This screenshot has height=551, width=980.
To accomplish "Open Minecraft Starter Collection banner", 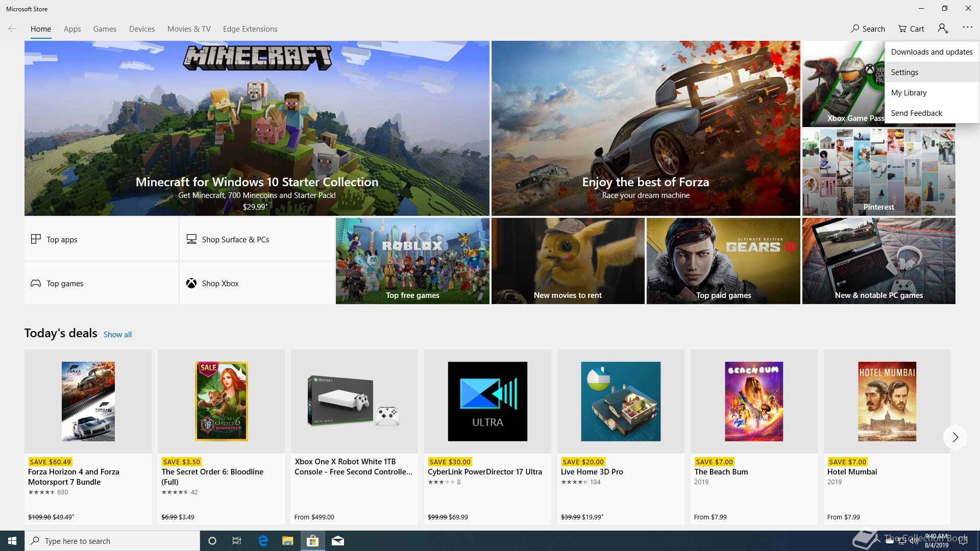I will [x=257, y=128].
